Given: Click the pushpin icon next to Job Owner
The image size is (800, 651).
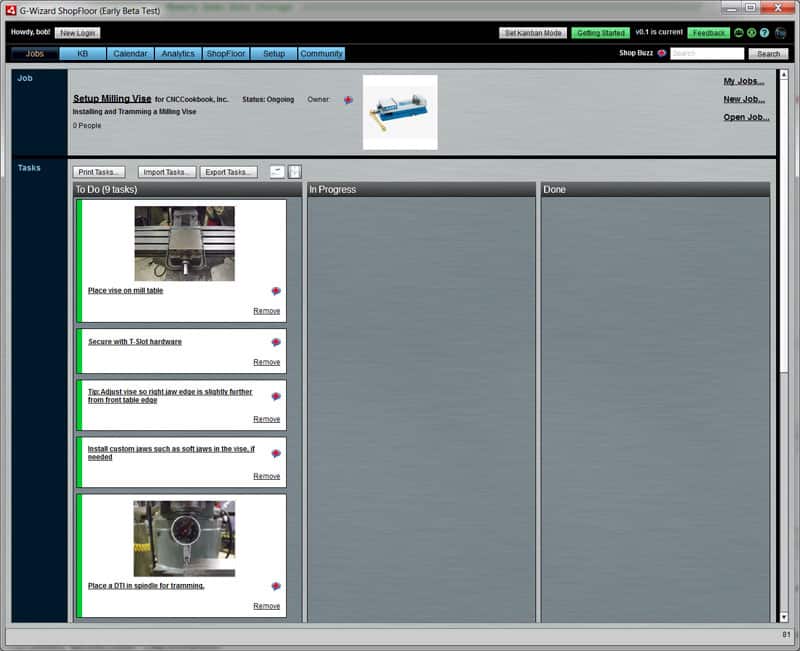Looking at the screenshot, I should (x=348, y=99).
